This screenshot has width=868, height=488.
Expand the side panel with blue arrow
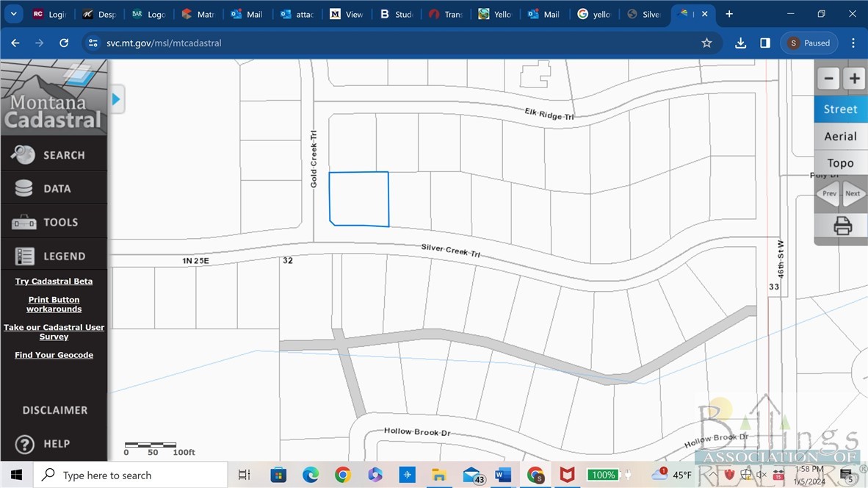pos(116,99)
